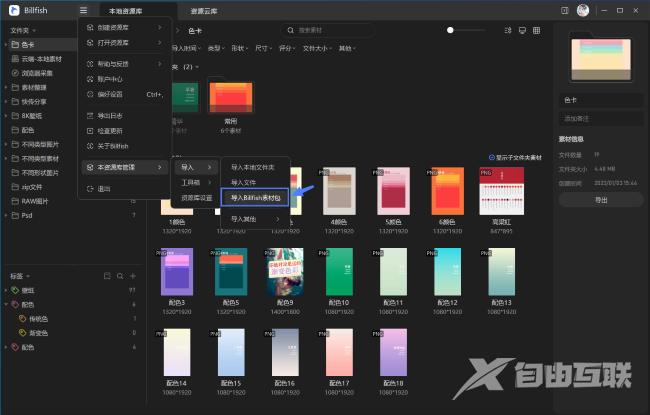Open the 形状 filter dropdown
Image resolution: width=650 pixels, height=415 pixels.
click(240, 49)
